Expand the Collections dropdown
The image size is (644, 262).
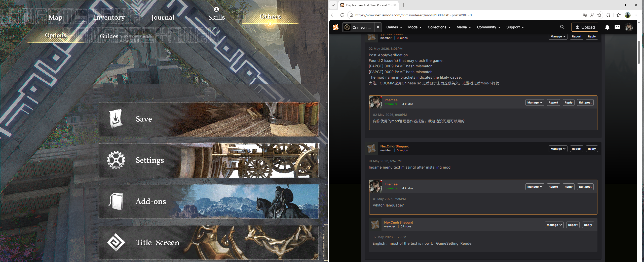(x=439, y=27)
